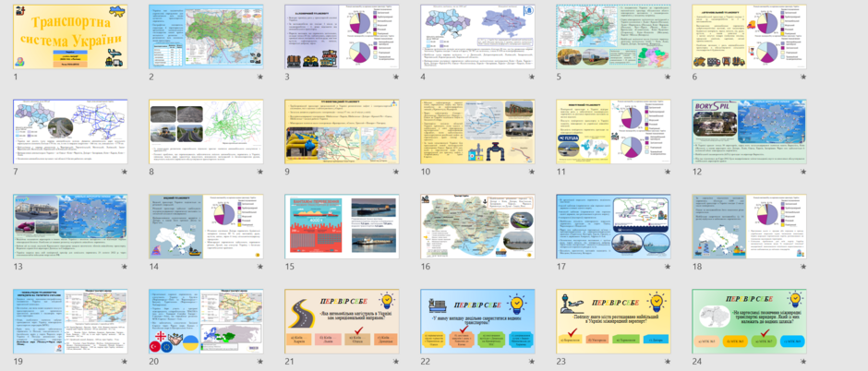Select slide 7 thumbnail
The height and width of the screenshot is (371, 868).
70,132
